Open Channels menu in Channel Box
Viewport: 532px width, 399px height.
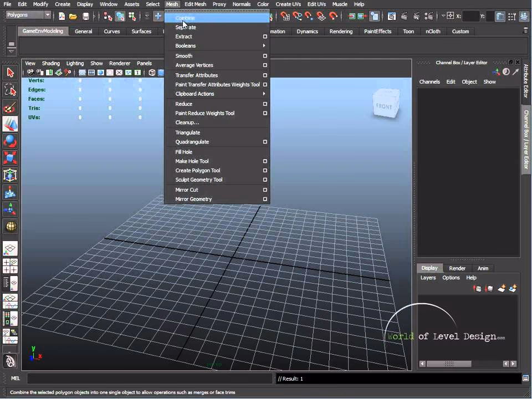click(429, 82)
